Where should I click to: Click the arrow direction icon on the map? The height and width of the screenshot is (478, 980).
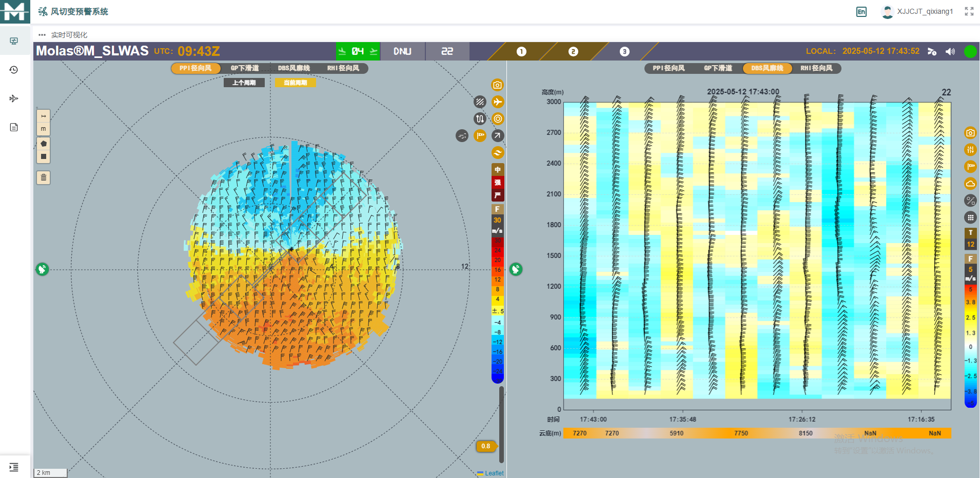tap(497, 135)
